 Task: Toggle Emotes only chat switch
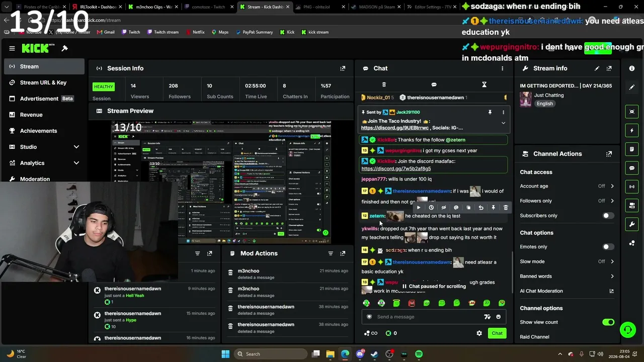[x=608, y=247]
